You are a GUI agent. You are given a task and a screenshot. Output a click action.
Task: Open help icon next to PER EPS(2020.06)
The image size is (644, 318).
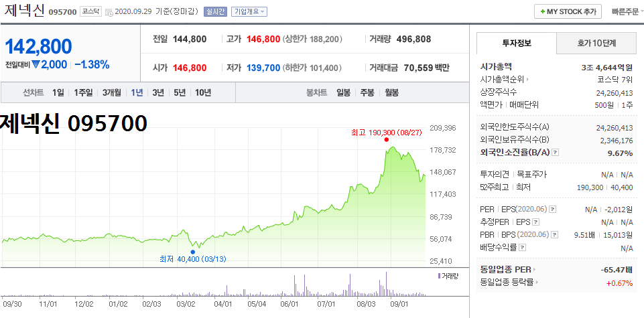point(553,210)
